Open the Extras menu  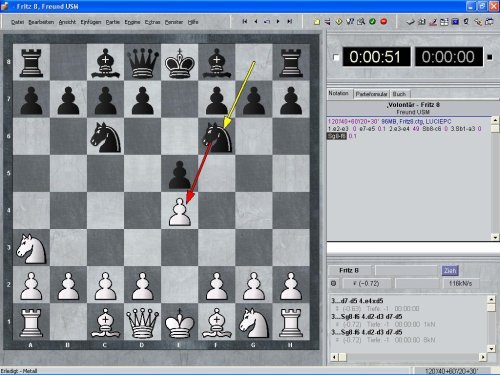click(152, 22)
